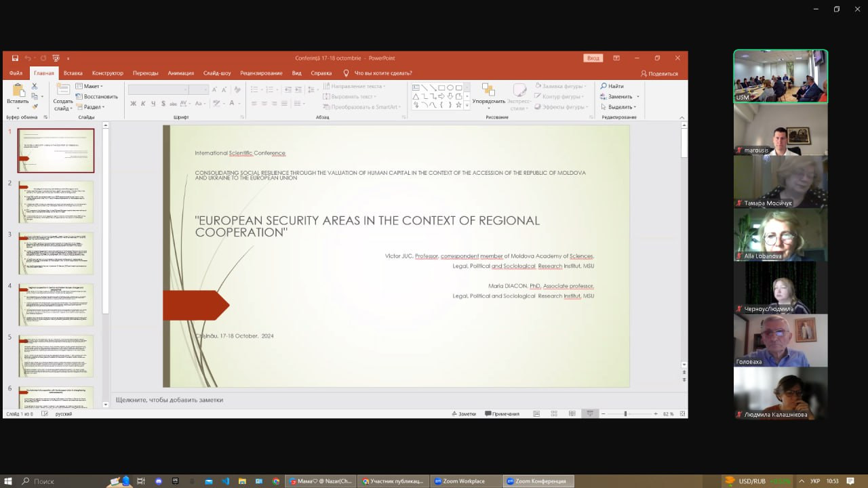Click the fit slide to window icon
Viewport: 868px width, 488px height.
pyautogui.click(x=682, y=413)
